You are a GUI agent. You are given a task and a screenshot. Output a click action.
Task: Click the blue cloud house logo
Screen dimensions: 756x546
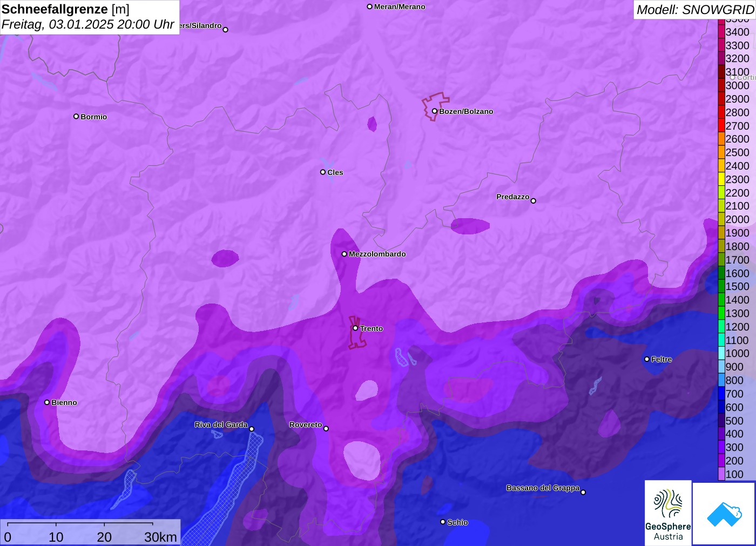pos(724,514)
